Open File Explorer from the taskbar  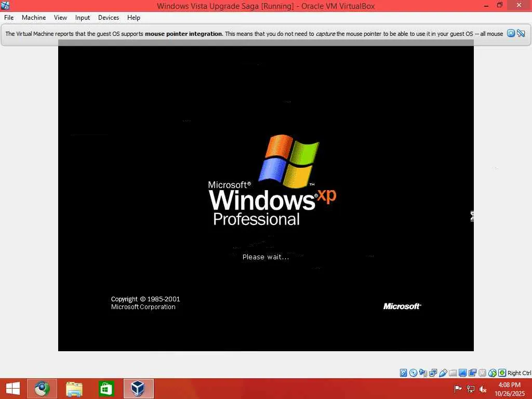(74, 389)
